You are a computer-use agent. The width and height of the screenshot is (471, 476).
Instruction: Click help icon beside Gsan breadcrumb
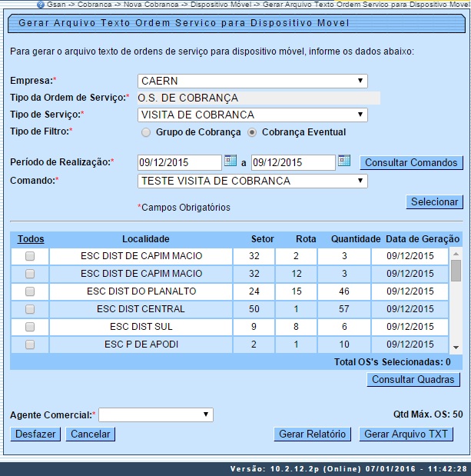tap(40, 4)
